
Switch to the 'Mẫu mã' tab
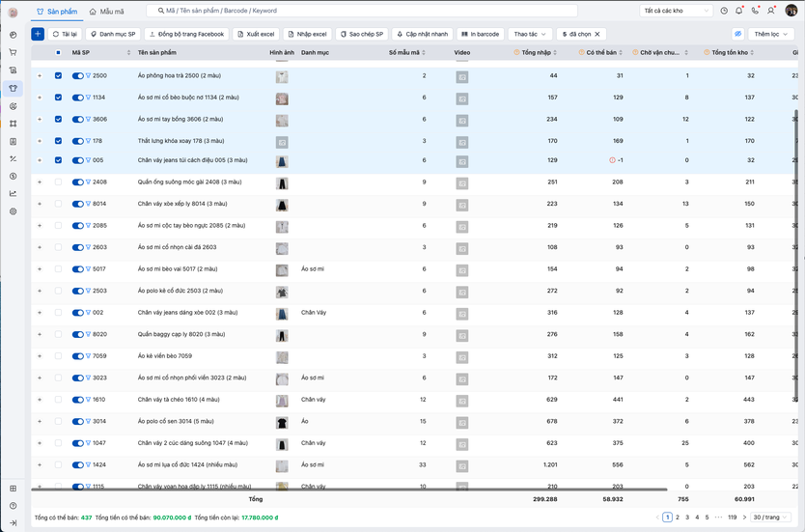tap(107, 11)
